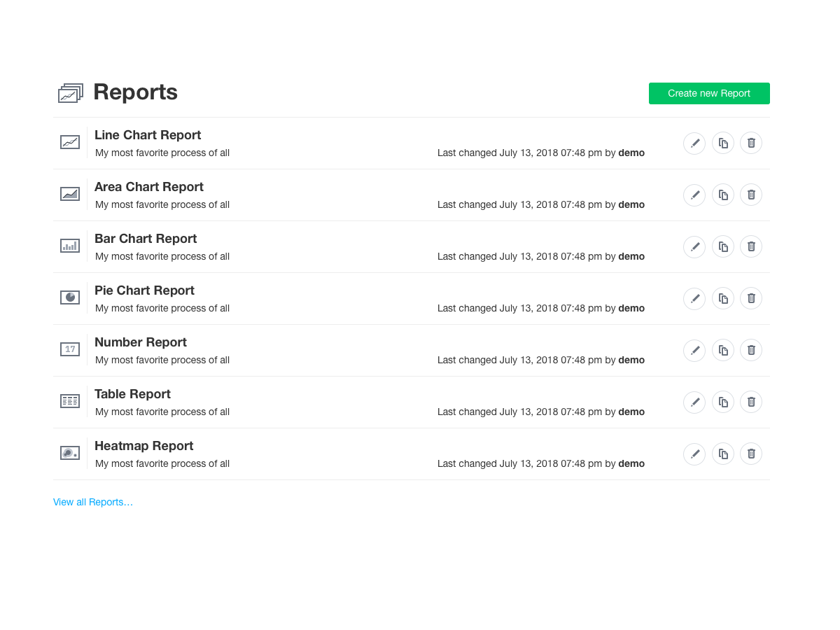The image size is (840, 630).
Task: Select the Heatmap Report title
Action: click(x=143, y=446)
